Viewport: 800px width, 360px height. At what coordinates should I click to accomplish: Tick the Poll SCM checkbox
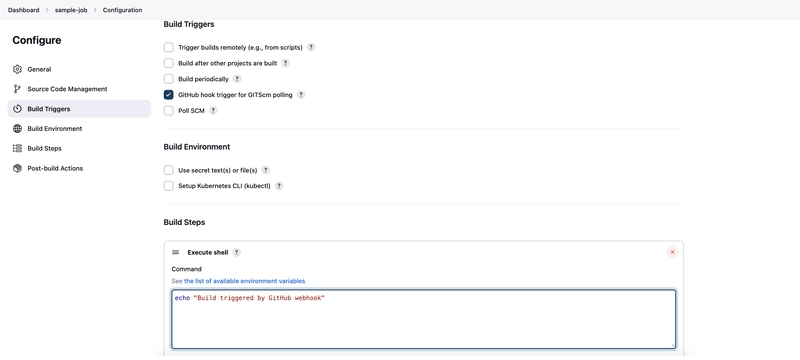(168, 111)
